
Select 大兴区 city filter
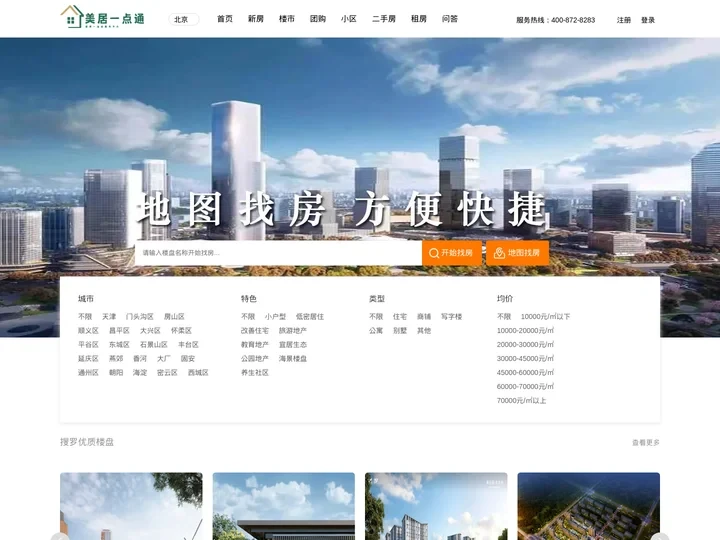click(150, 331)
